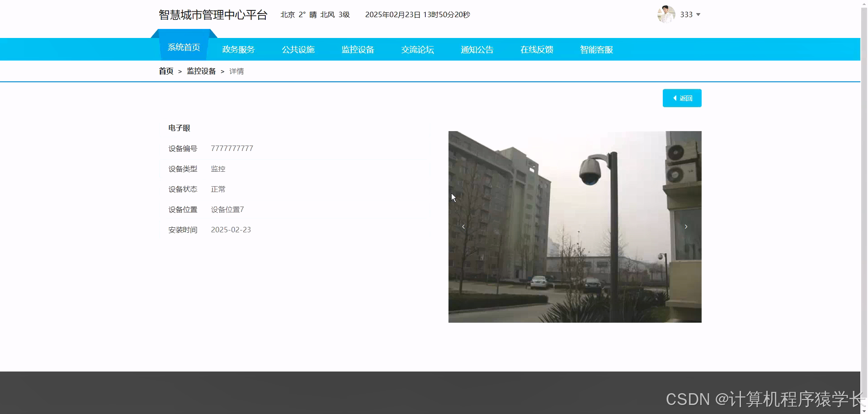Click the 首页 breadcrumb link

coord(166,71)
